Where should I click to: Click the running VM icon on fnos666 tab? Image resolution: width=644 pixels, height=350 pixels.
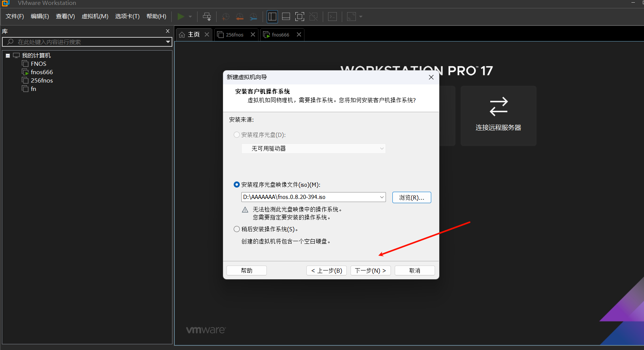[266, 35]
